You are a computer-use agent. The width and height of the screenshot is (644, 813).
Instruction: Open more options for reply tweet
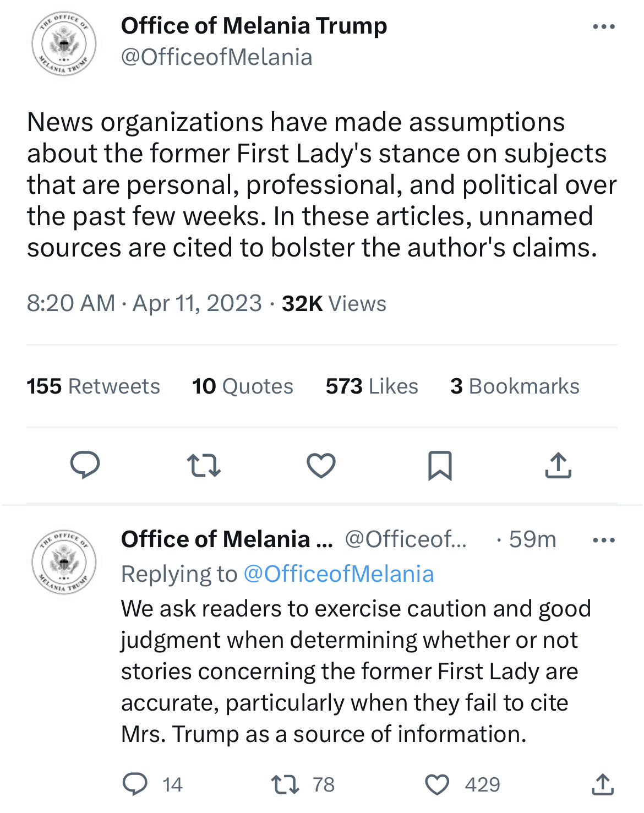click(604, 540)
